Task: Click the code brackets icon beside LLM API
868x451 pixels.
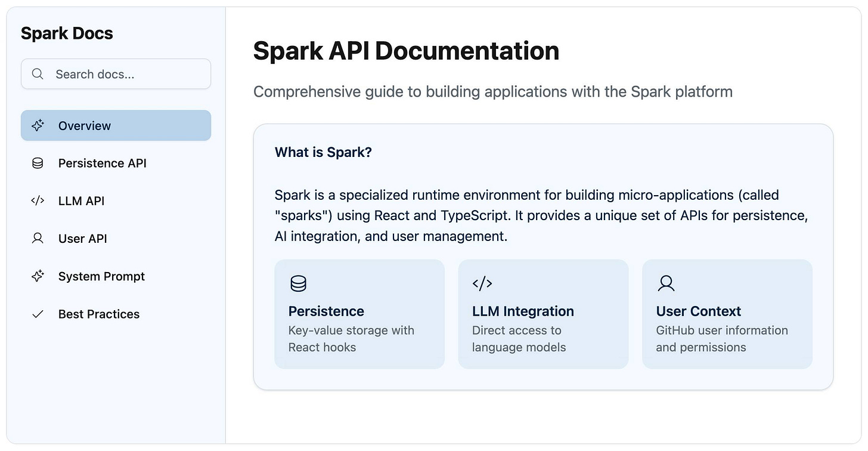Action: tap(38, 200)
